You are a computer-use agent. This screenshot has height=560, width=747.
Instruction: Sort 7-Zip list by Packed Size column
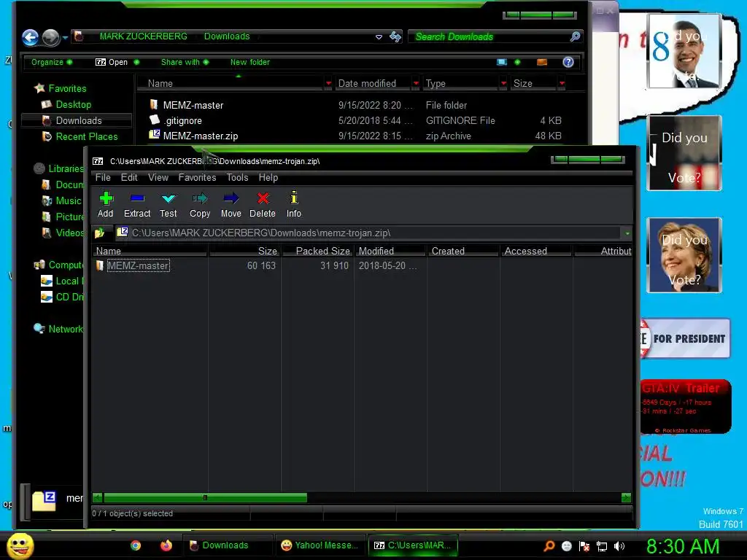[x=317, y=251]
